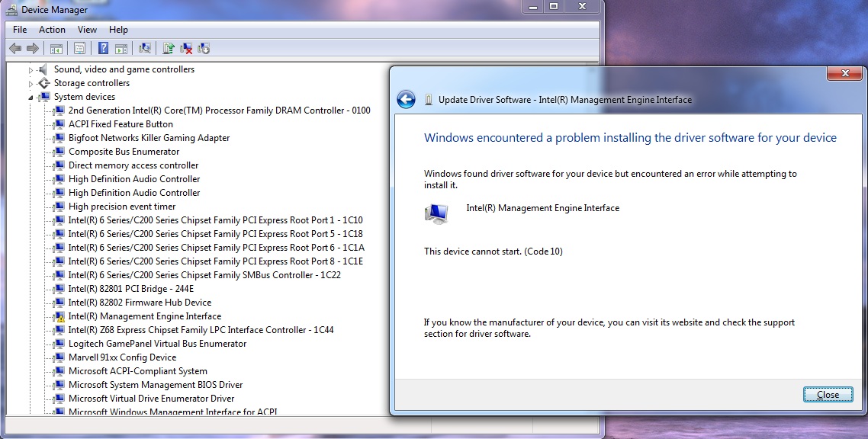Click the speaker icon beside Sound, video and game controllers
The width and height of the screenshot is (868, 439).
[x=43, y=69]
